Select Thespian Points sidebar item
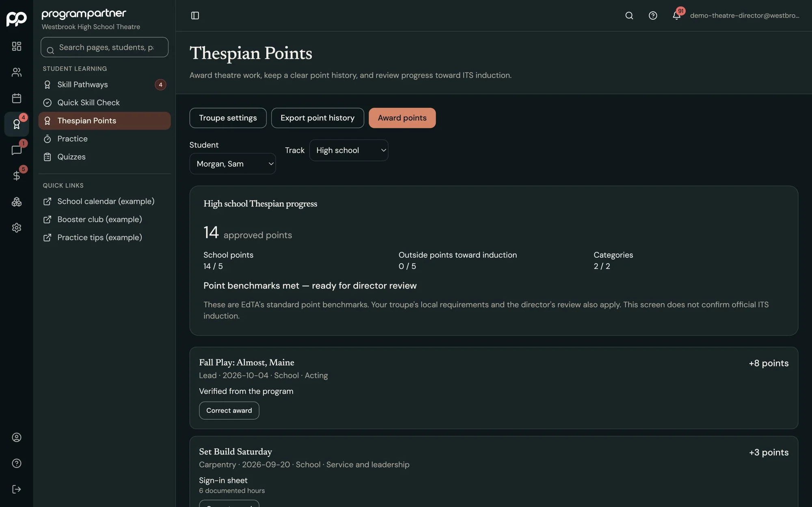812x507 pixels. coord(104,121)
